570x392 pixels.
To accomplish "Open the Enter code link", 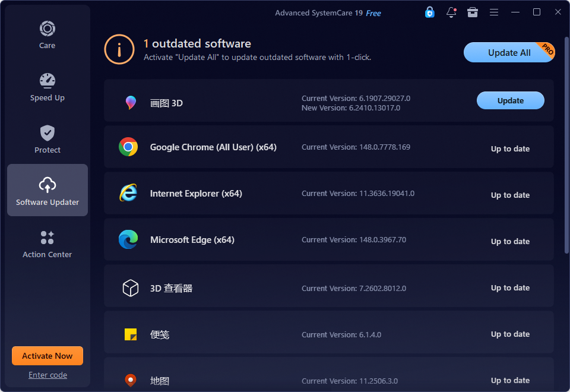I will tap(47, 375).
